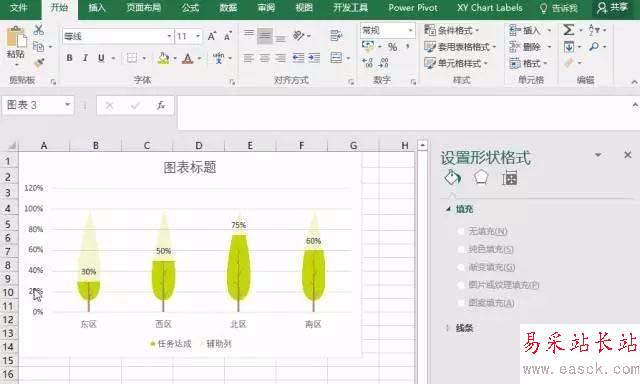
Task: Toggle bold formatting
Action: (69, 58)
